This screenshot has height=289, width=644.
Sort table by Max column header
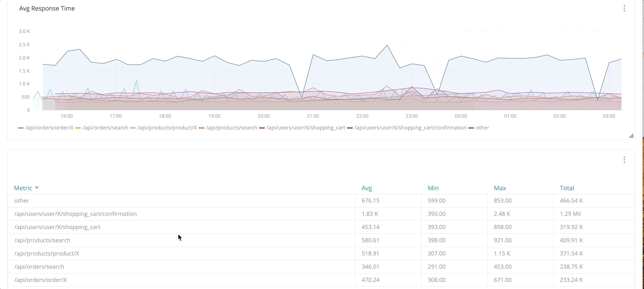click(500, 188)
